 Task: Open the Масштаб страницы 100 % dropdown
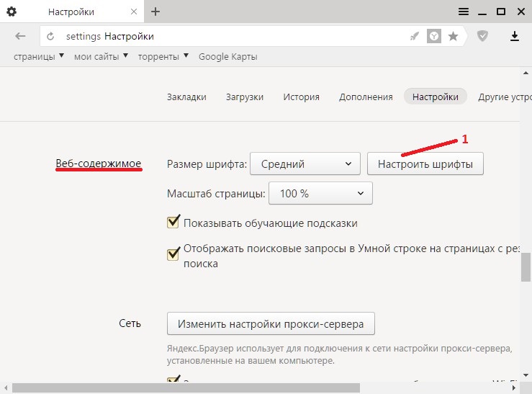[x=320, y=194]
